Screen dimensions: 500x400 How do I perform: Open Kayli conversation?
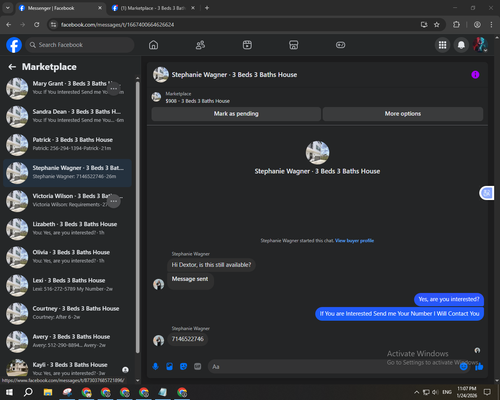(67, 369)
